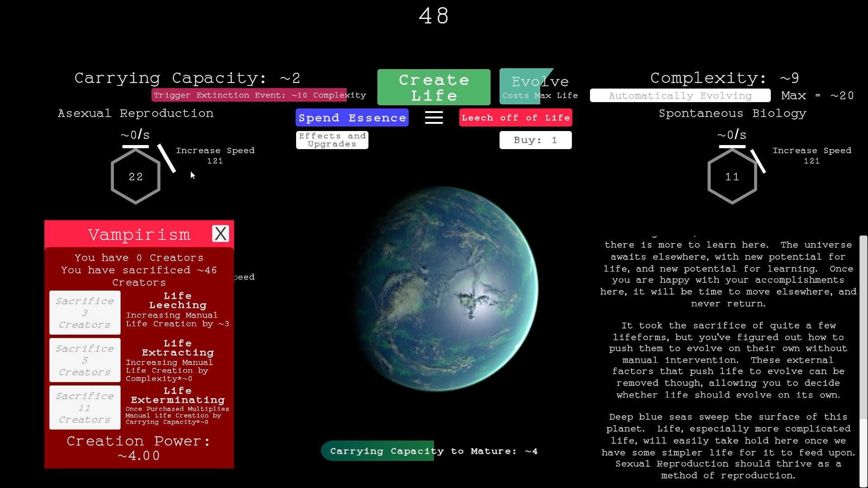
Task: Open Effects and Upgrades
Action: pos(332,140)
